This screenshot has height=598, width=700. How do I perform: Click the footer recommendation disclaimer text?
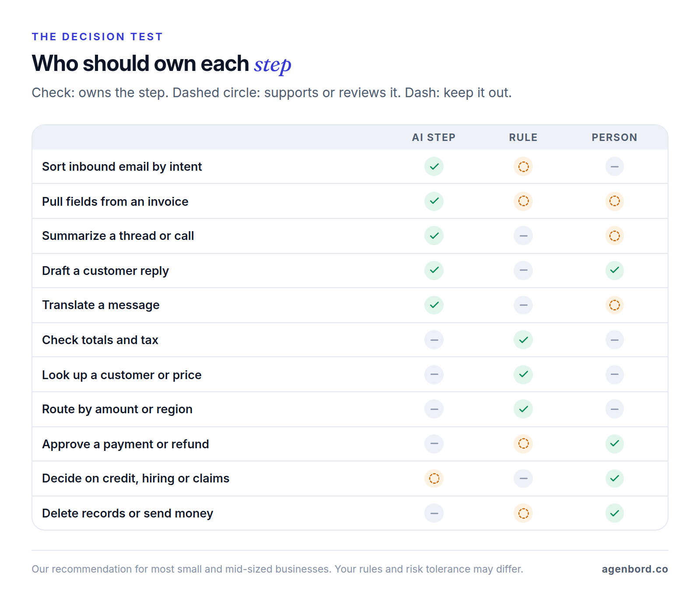coord(277,569)
